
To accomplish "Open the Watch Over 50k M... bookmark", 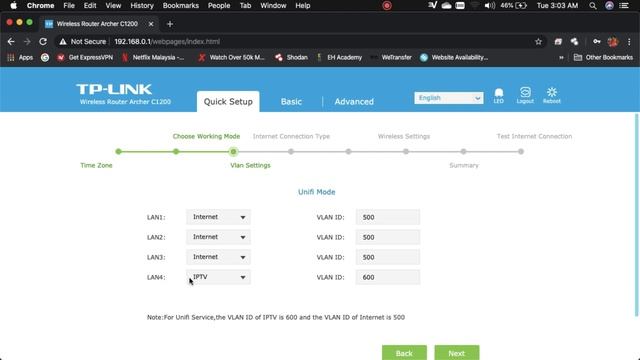I will [x=231, y=58].
